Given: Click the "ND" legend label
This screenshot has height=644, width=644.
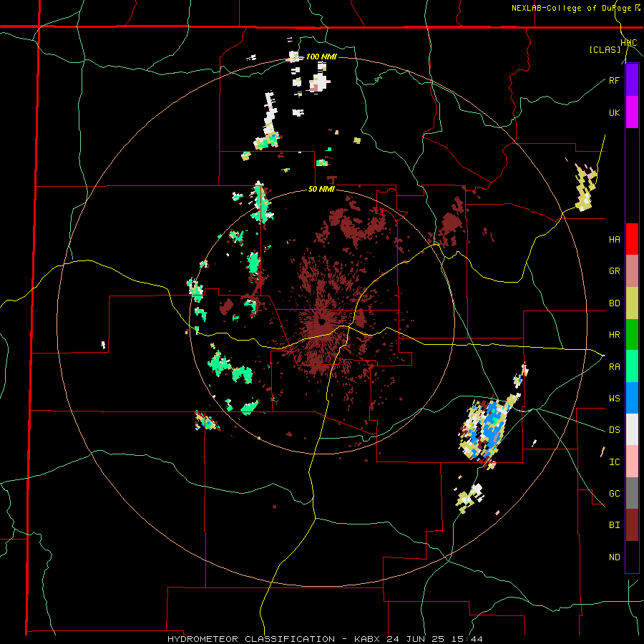Looking at the screenshot, I should (614, 557).
